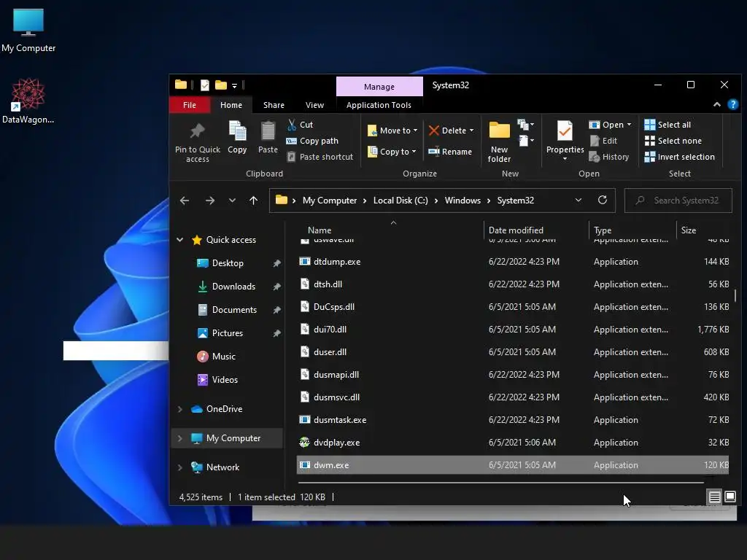Expand the OneDrive tree node
Screen dimensions: 747x560
(180, 409)
